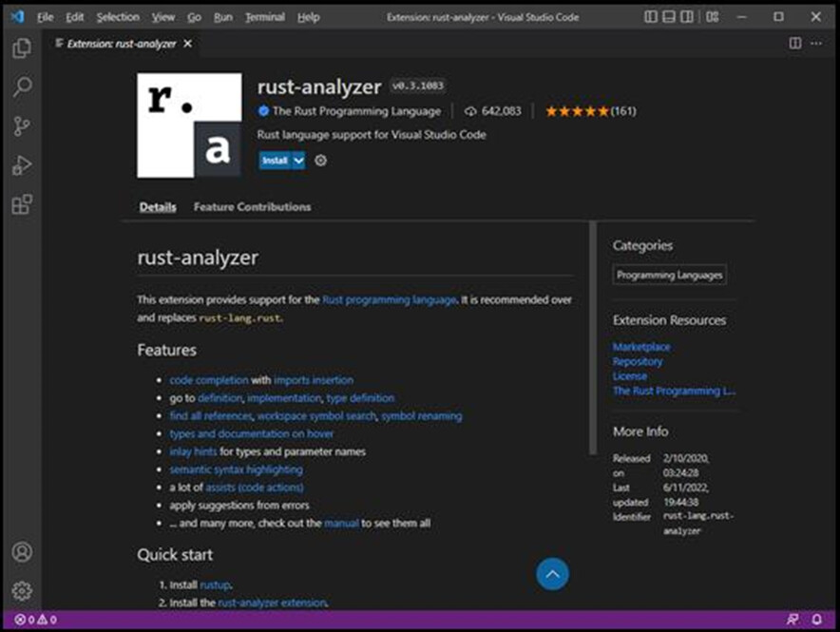Image resolution: width=840 pixels, height=632 pixels.
Task: Open the editor actions ellipsis menu
Action: 816,43
